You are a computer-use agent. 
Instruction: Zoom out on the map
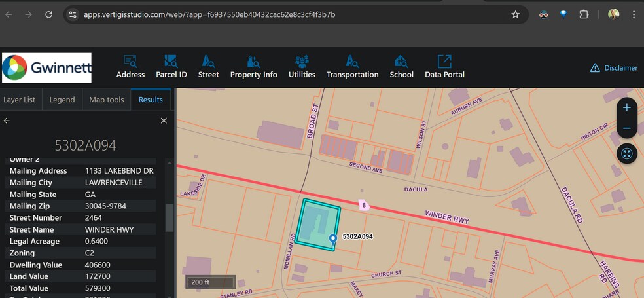pos(626,128)
